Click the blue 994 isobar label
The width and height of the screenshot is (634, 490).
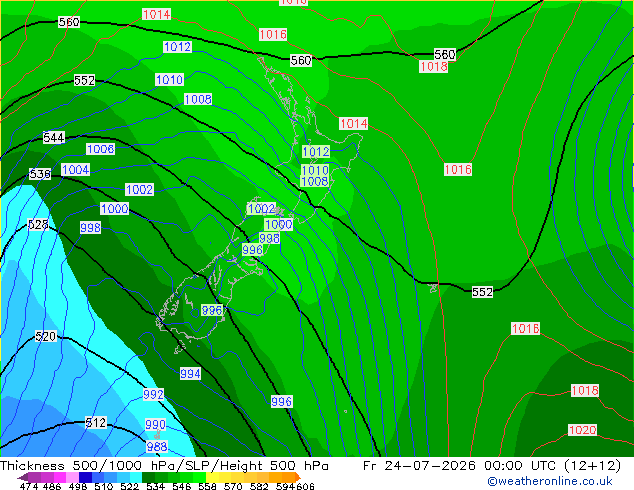point(190,374)
